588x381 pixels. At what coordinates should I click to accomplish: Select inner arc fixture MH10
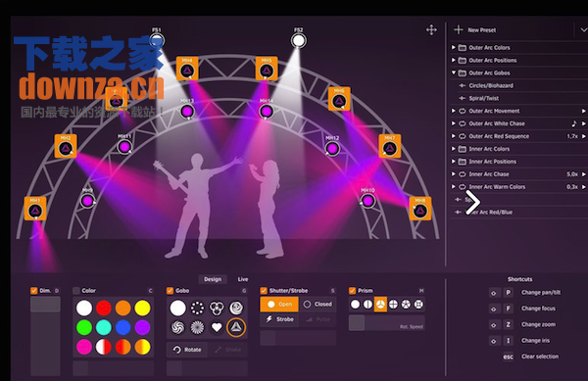(367, 201)
